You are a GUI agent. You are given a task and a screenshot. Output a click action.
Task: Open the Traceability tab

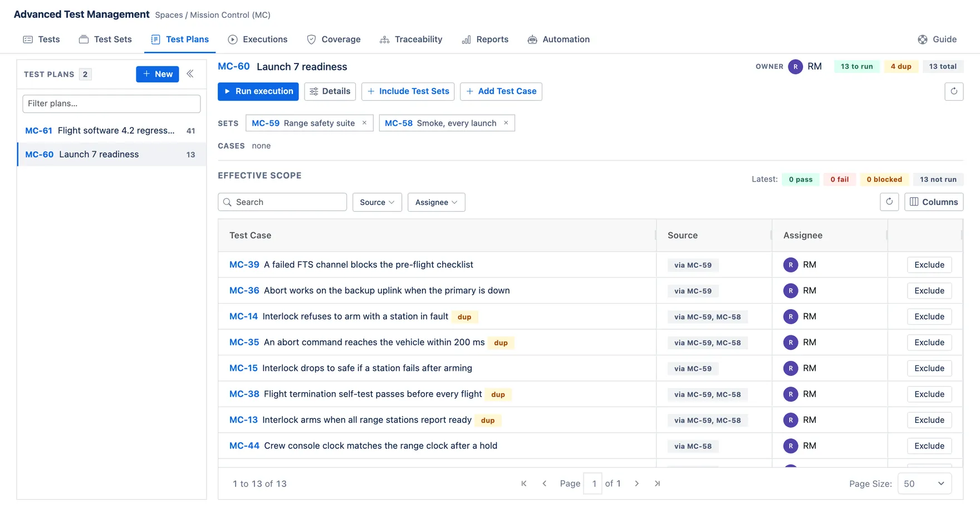click(x=411, y=40)
